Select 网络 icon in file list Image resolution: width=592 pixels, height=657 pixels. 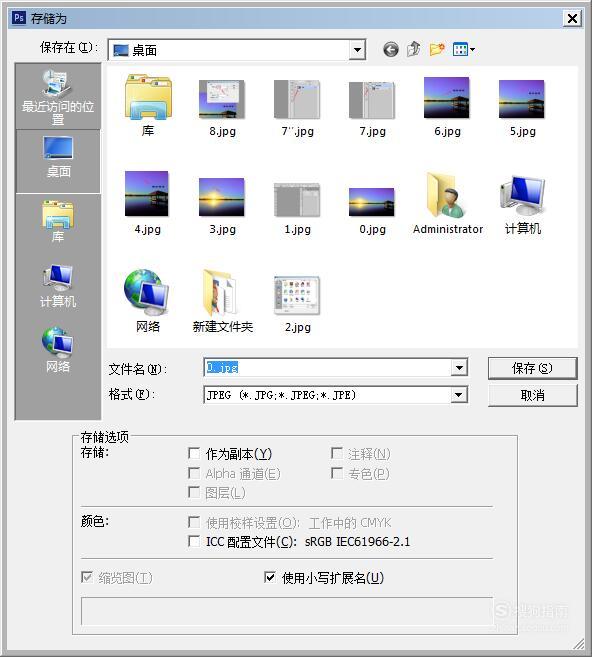pyautogui.click(x=147, y=302)
